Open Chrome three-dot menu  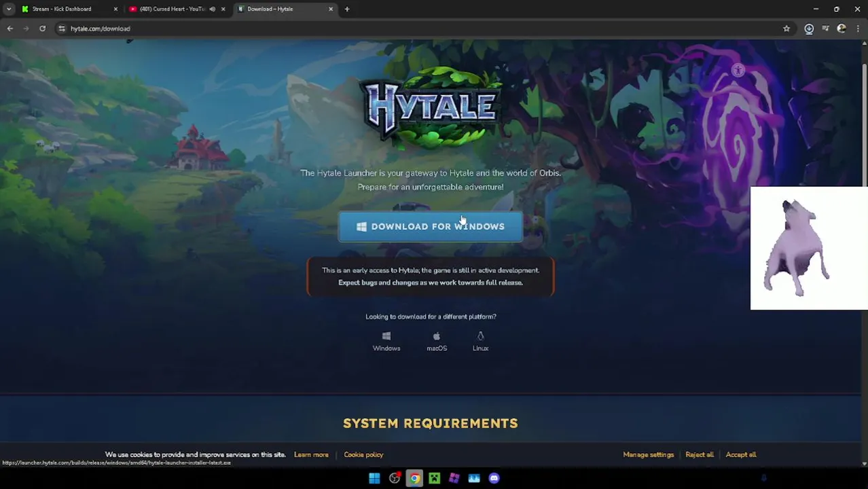point(858,29)
